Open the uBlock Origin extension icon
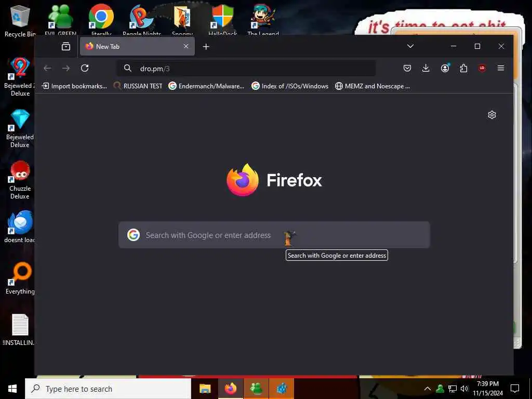Viewport: 532px width, 399px height. pyautogui.click(x=482, y=68)
